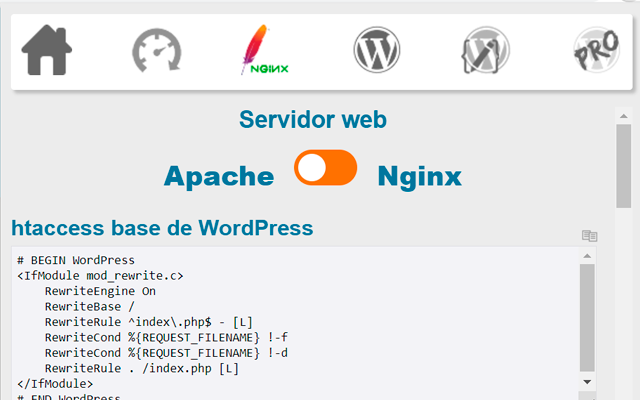Open the WordPress PRO icon
This screenshot has width=640, height=400.
[596, 50]
